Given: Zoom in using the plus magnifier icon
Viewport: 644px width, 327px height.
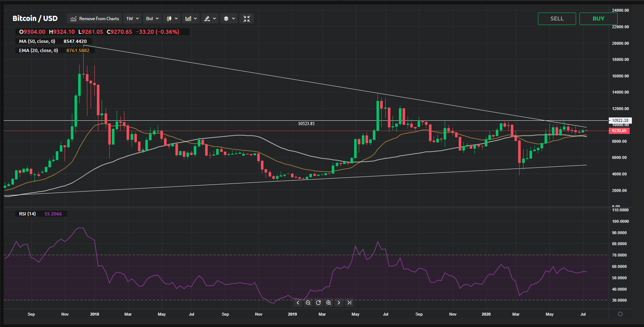Looking at the screenshot, I should coord(328,303).
